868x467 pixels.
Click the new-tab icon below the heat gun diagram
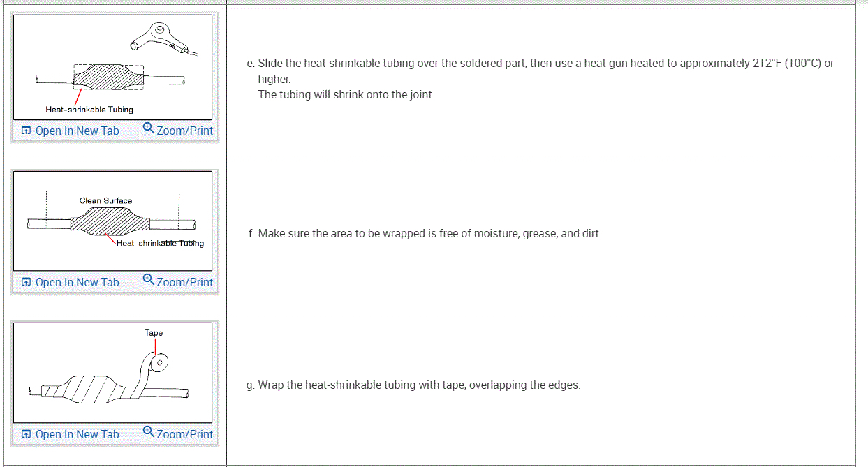(26, 131)
